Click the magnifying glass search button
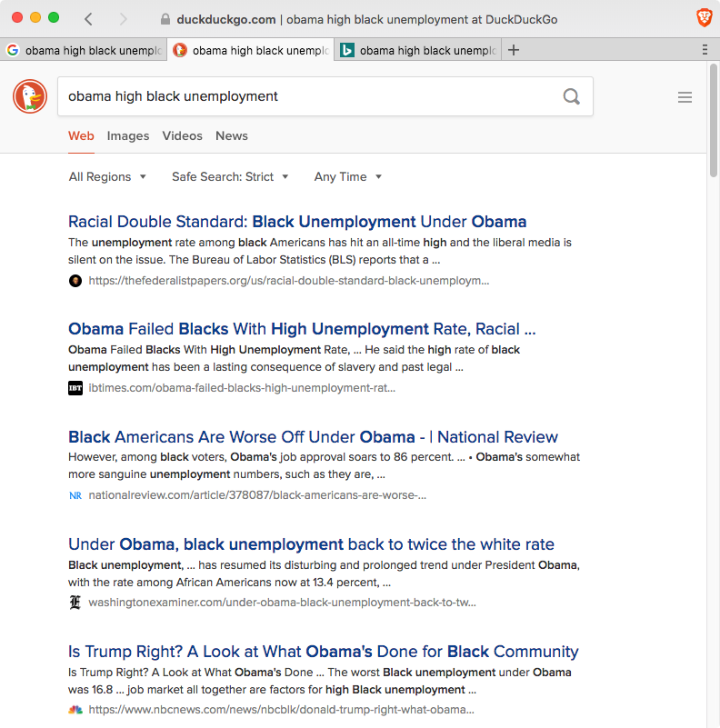Screen dimensions: 720x728 pos(571,96)
